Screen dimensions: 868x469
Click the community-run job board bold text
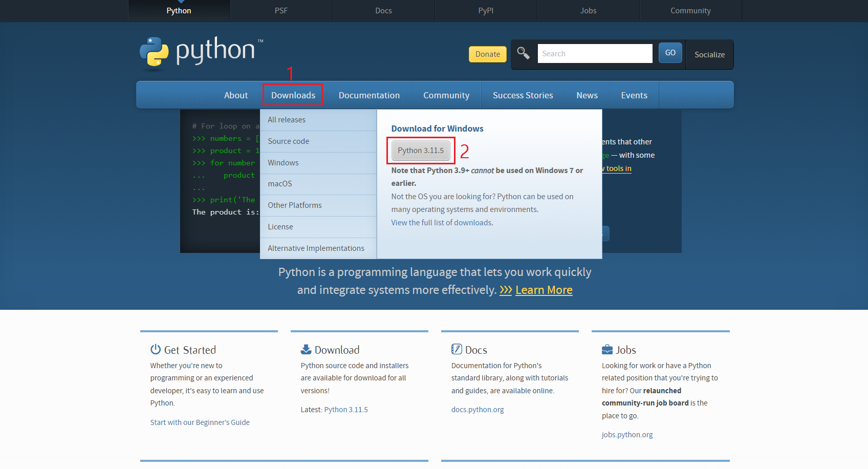(645, 403)
